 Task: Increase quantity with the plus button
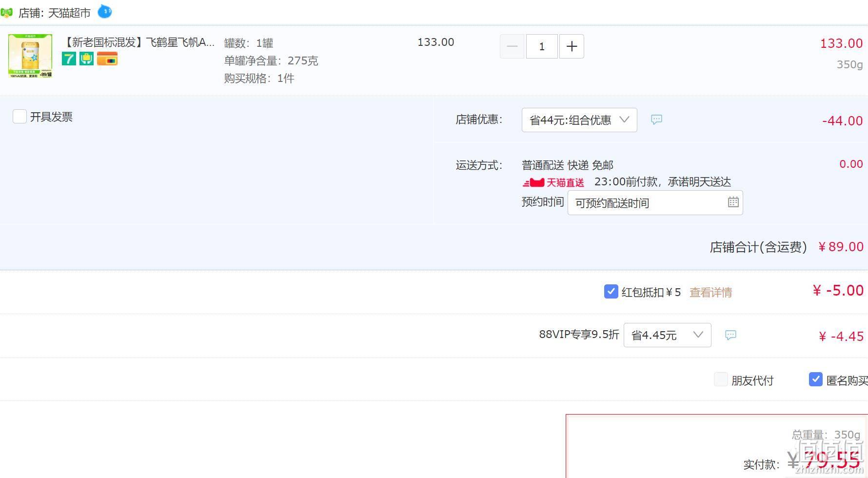pyautogui.click(x=572, y=46)
